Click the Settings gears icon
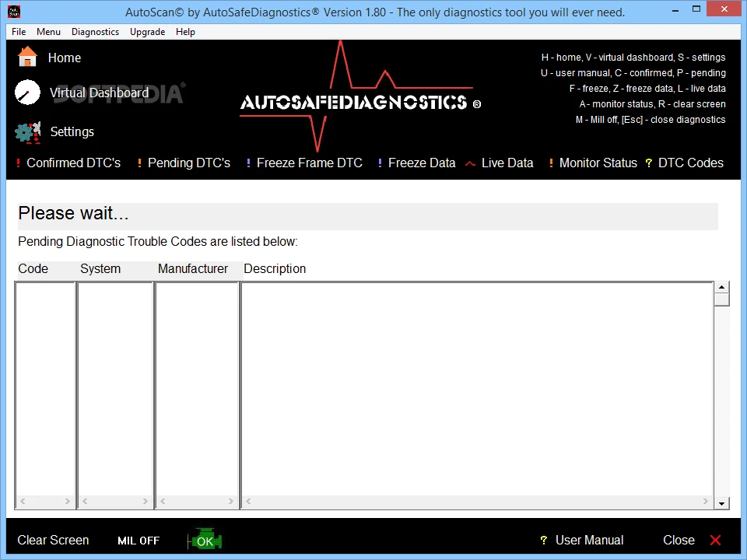The height and width of the screenshot is (560, 747). coord(28,132)
